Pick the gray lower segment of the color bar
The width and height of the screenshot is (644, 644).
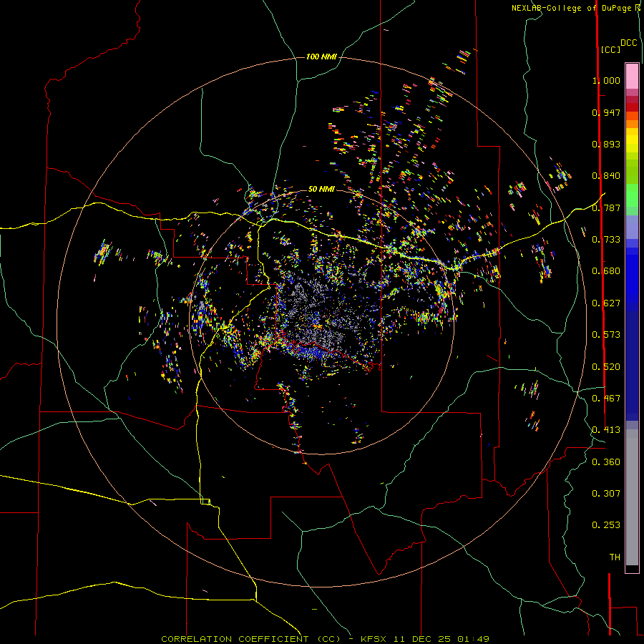[x=632, y=497]
